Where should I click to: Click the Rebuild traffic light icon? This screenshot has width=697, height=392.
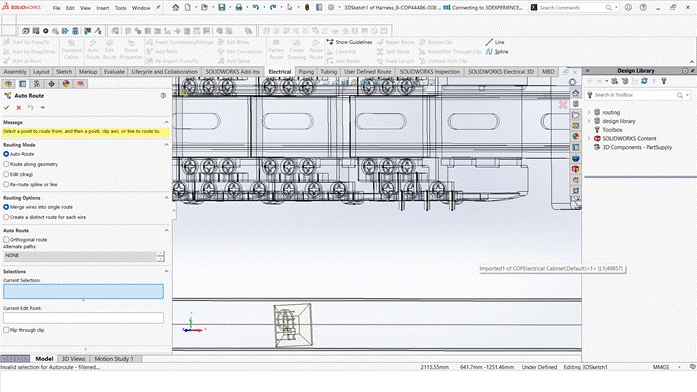click(307, 8)
